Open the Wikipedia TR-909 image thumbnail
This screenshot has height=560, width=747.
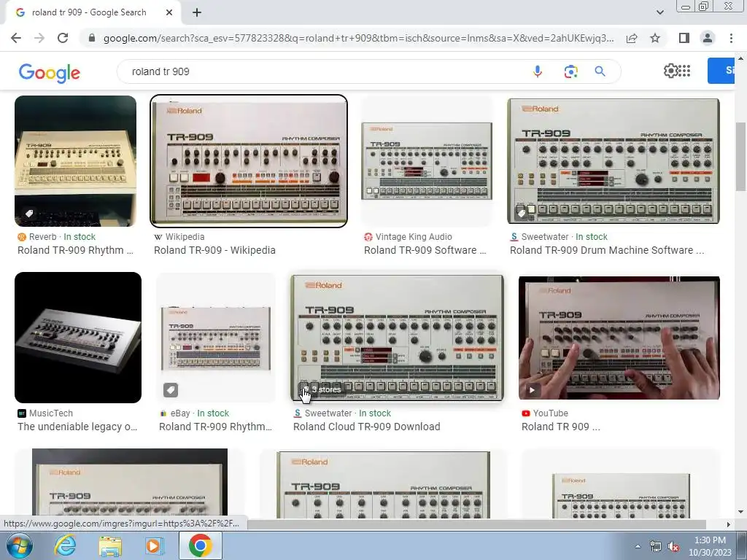pos(249,161)
